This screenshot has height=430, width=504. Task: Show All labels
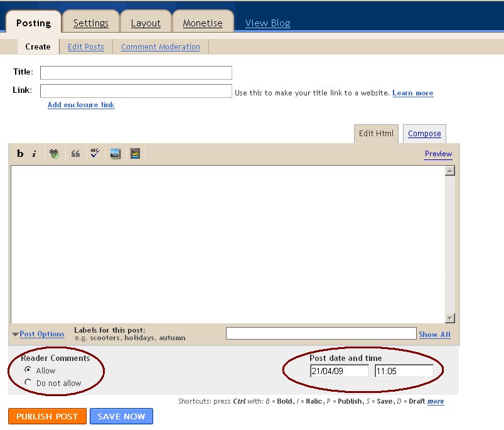pos(434,335)
